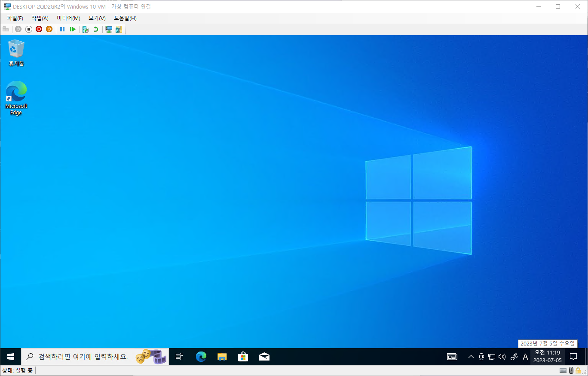Open Task View on the VM taskbar
Viewport: 588px width, 376px height.
179,357
